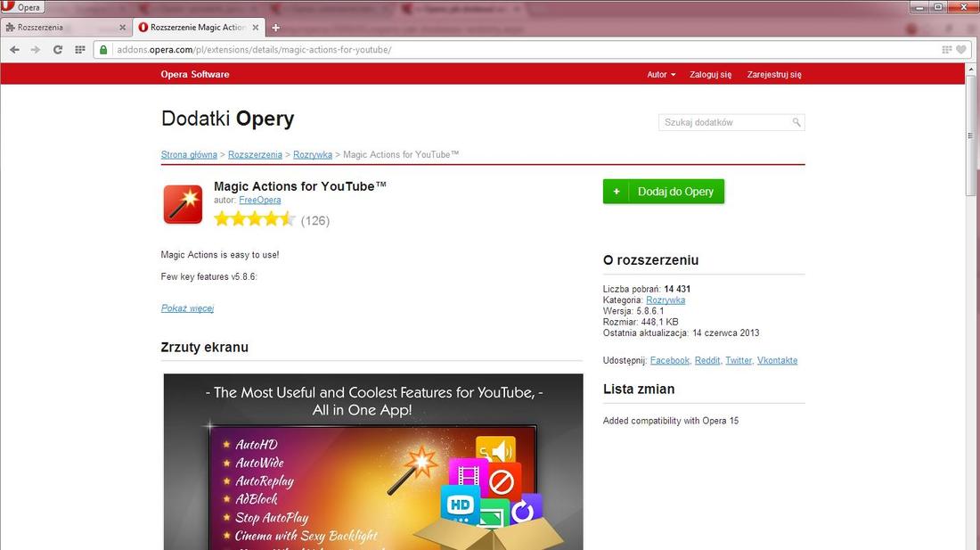Share via the Twitter link

click(x=739, y=361)
